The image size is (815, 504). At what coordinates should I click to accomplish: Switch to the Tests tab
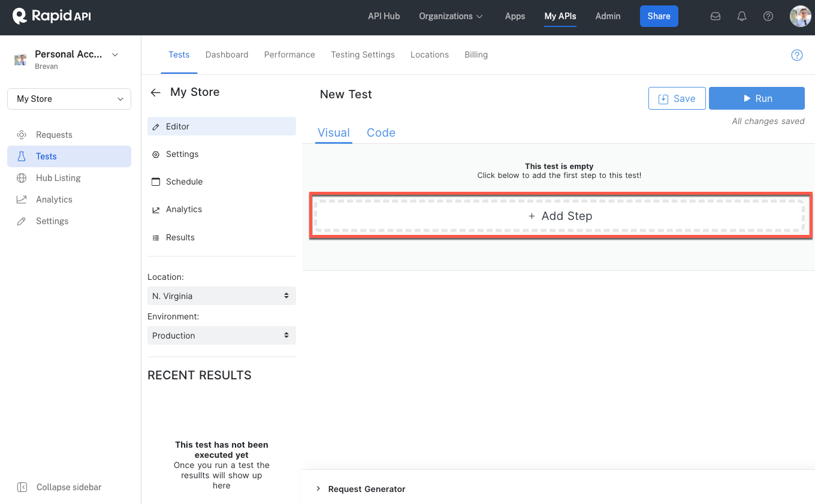coord(179,55)
